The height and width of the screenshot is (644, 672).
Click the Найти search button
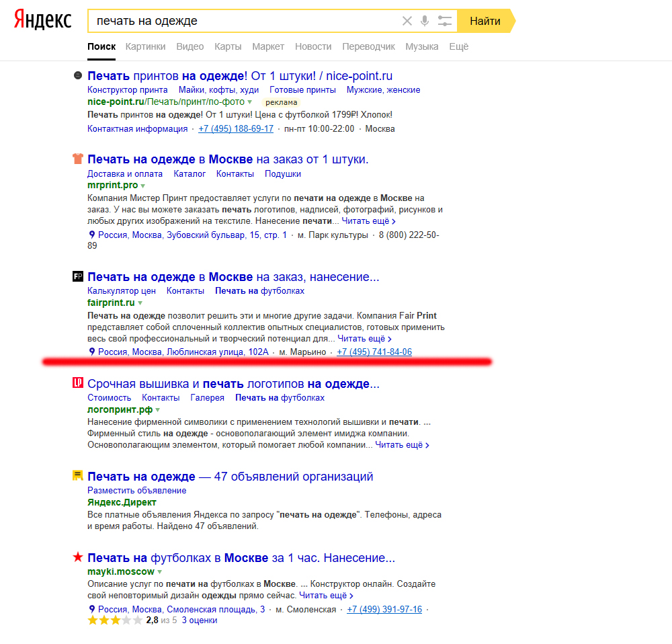pyautogui.click(x=485, y=21)
